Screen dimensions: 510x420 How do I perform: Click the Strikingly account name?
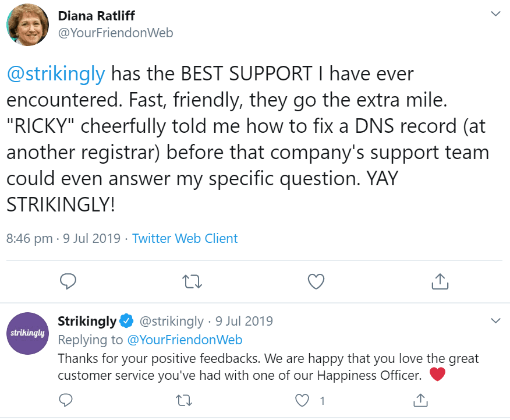(x=87, y=321)
